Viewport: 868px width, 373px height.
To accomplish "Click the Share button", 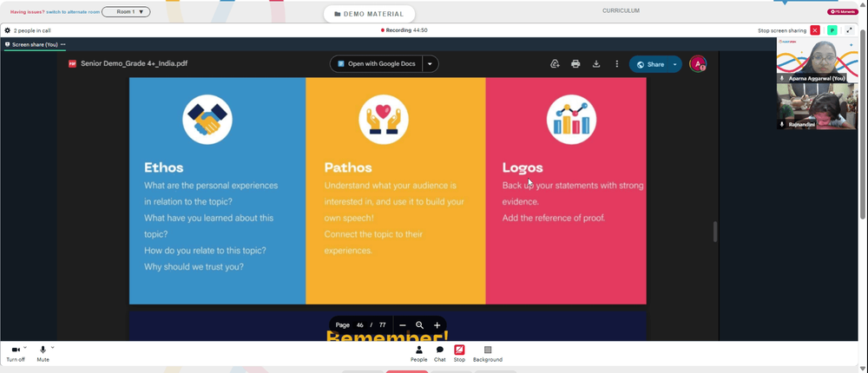I will click(650, 64).
